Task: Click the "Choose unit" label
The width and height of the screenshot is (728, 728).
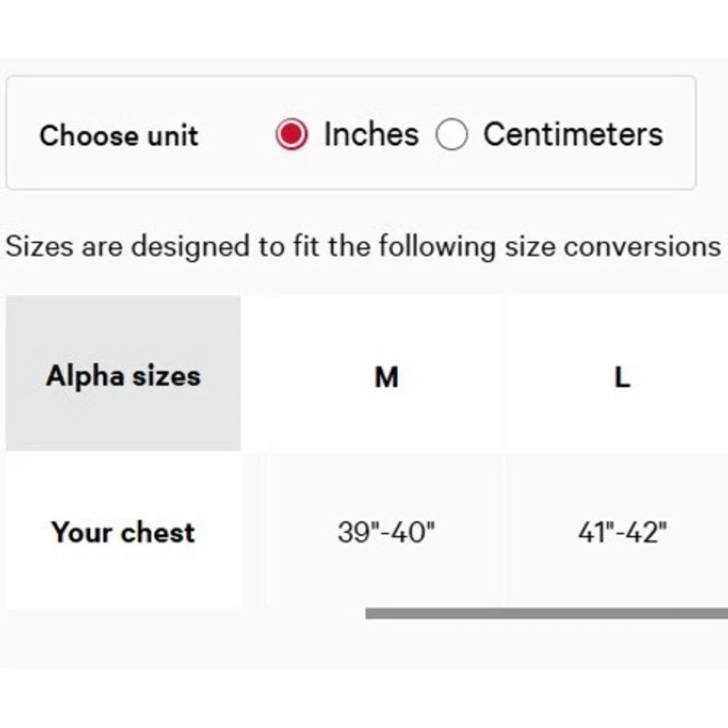Action: pyautogui.click(x=119, y=136)
